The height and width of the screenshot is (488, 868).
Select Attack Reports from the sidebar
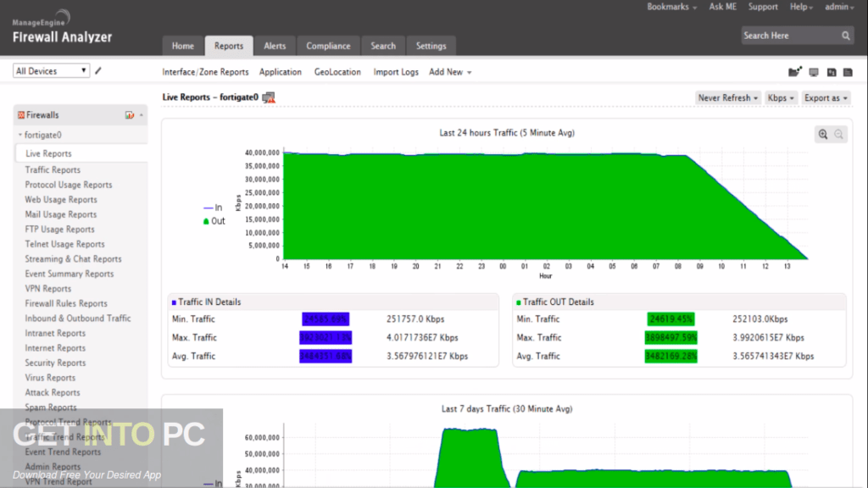pyautogui.click(x=52, y=392)
